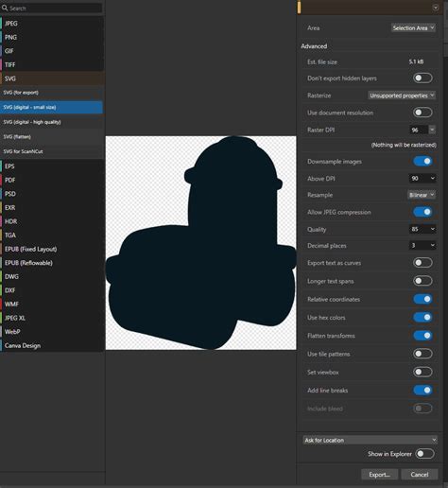Select the DWG format
The height and width of the screenshot is (488, 448).
pos(52,276)
